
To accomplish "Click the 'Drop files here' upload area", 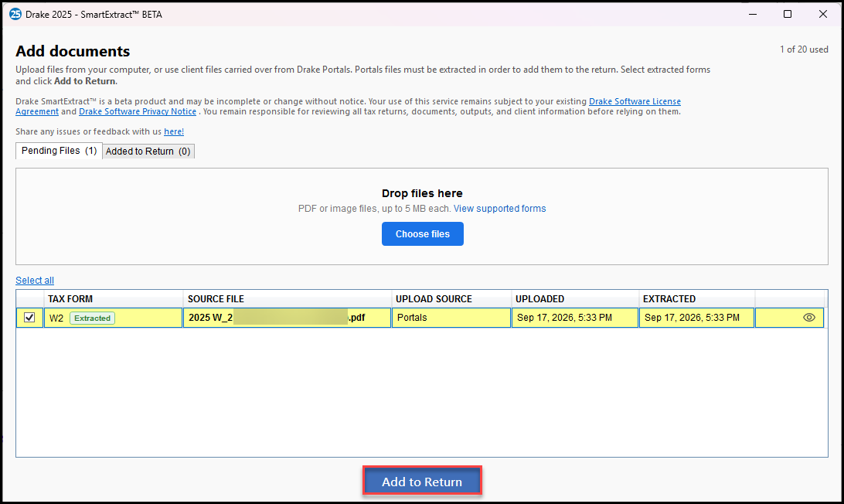I will [x=422, y=216].
